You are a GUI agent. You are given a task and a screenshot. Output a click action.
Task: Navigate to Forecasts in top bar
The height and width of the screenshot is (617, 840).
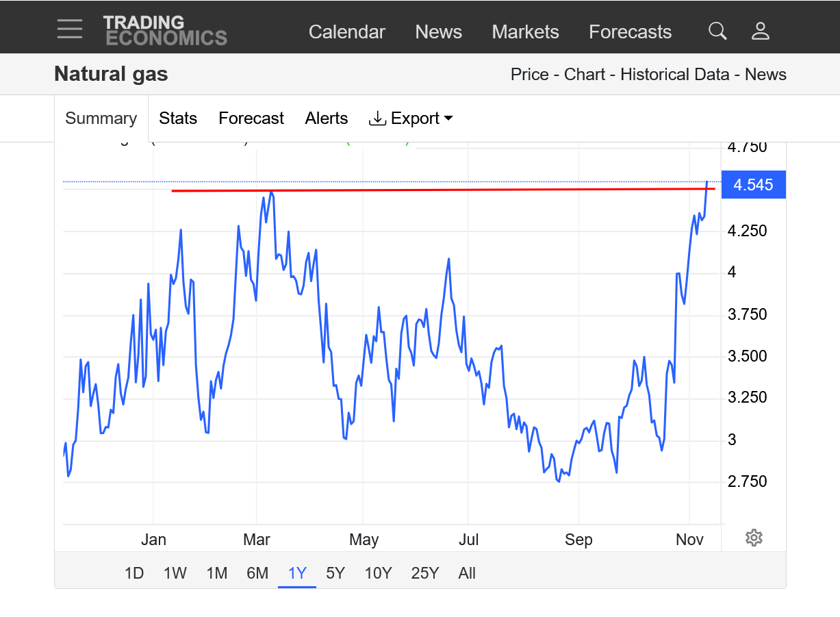630,32
